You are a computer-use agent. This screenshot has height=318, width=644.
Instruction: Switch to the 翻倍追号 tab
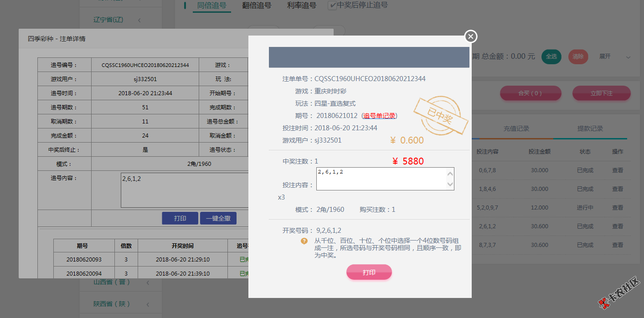[x=257, y=5]
